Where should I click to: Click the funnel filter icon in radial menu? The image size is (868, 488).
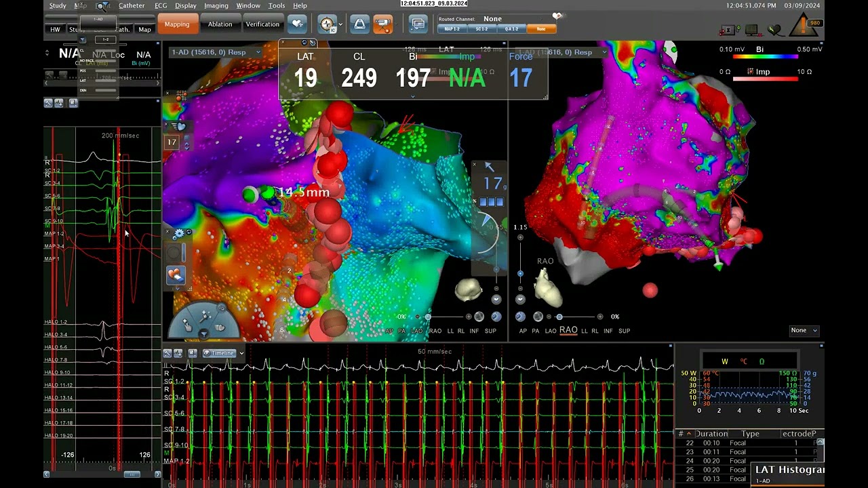[x=204, y=333]
